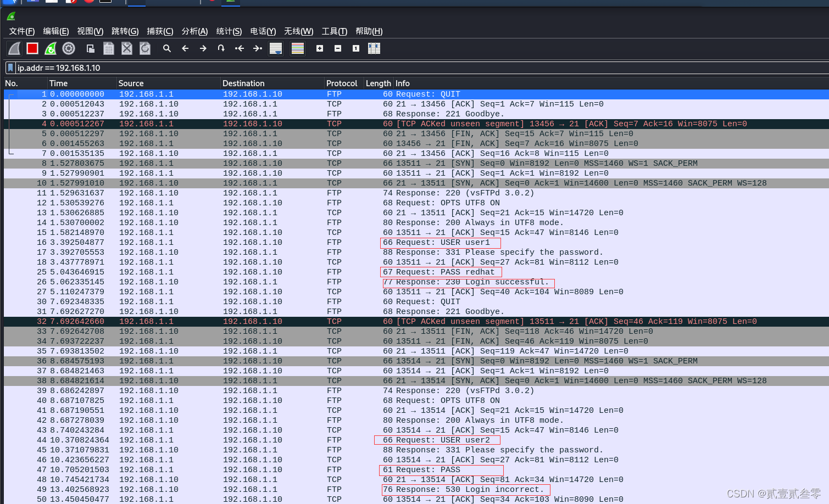
Task: Open the 电话(Y) menu
Action: pyautogui.click(x=263, y=31)
